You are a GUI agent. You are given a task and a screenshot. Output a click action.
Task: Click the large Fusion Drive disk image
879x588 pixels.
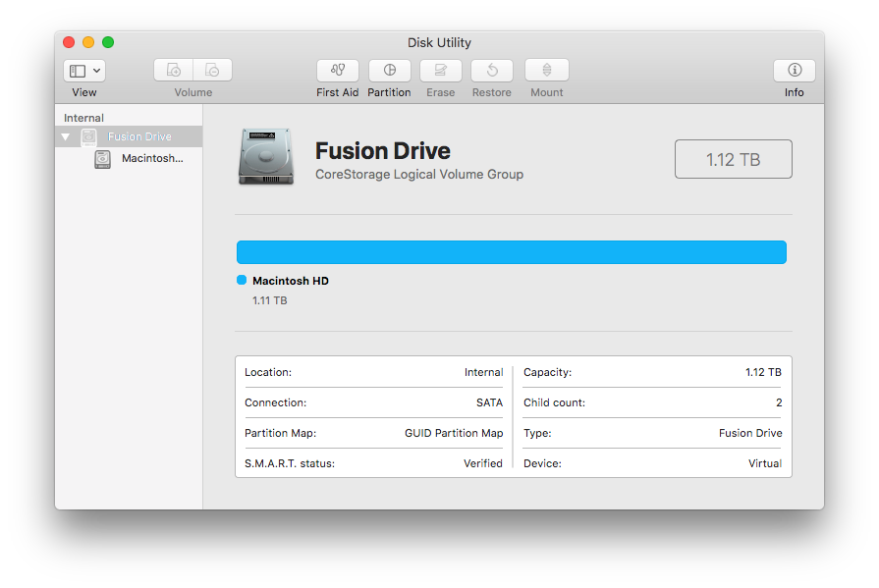pyautogui.click(x=265, y=157)
